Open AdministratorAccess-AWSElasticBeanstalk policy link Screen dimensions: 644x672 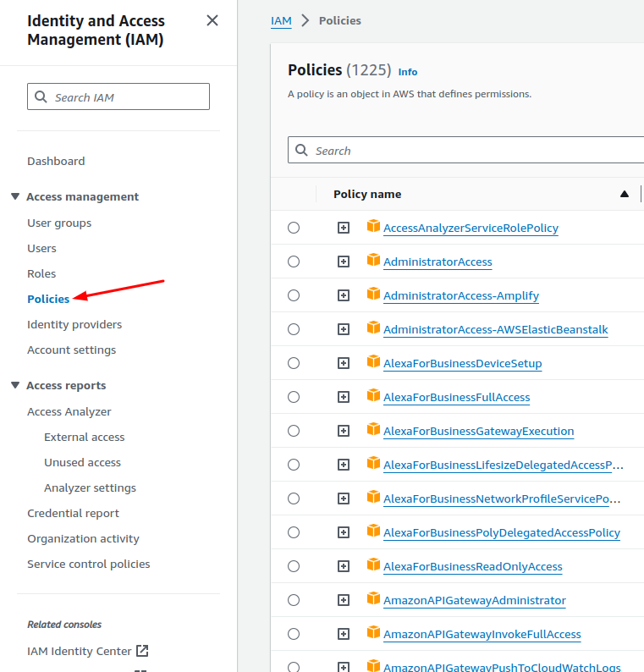click(x=496, y=329)
